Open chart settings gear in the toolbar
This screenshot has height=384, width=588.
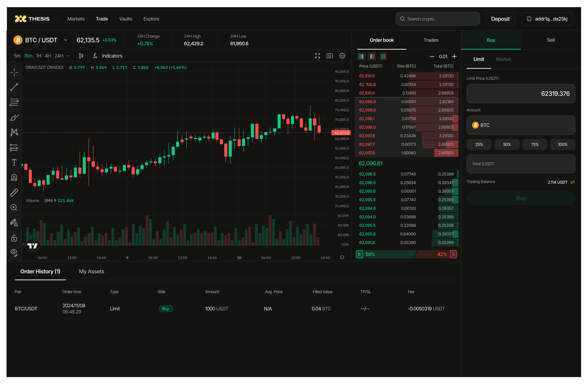point(342,56)
